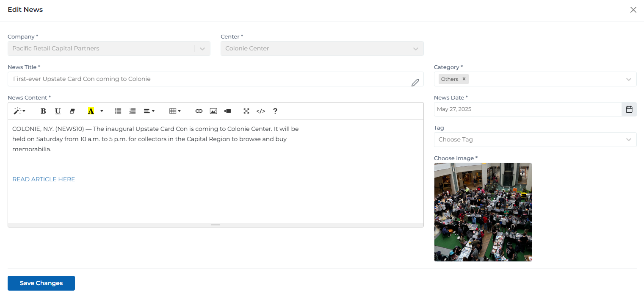Open the editor help dialog
The height and width of the screenshot is (294, 644).
(275, 111)
